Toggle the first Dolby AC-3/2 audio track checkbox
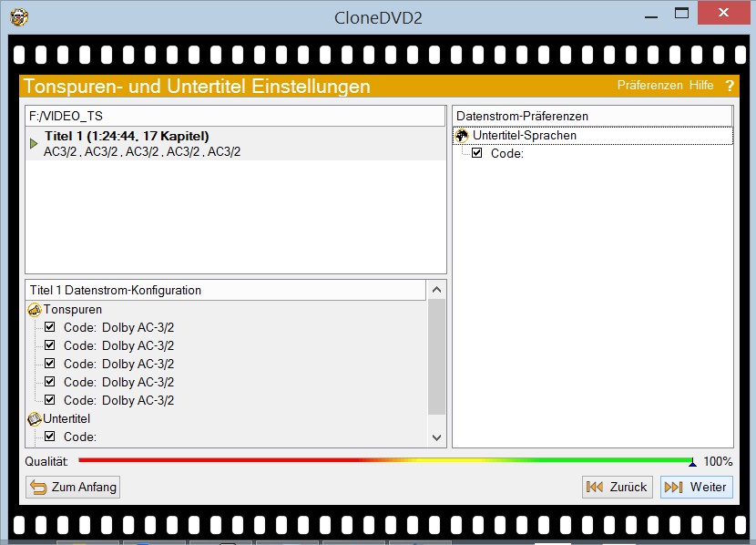756x545 pixels. point(50,327)
